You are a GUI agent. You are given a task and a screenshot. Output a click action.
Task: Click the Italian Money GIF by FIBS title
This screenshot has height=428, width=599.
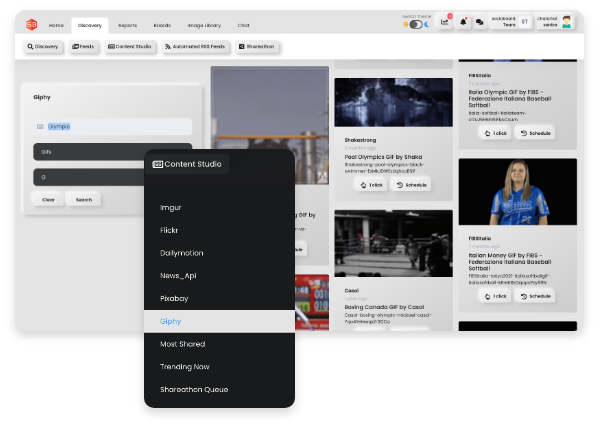click(x=510, y=262)
